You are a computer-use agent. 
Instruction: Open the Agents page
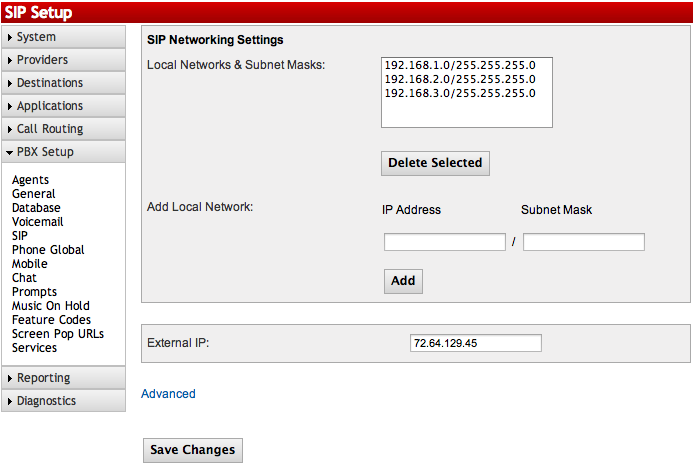30,180
